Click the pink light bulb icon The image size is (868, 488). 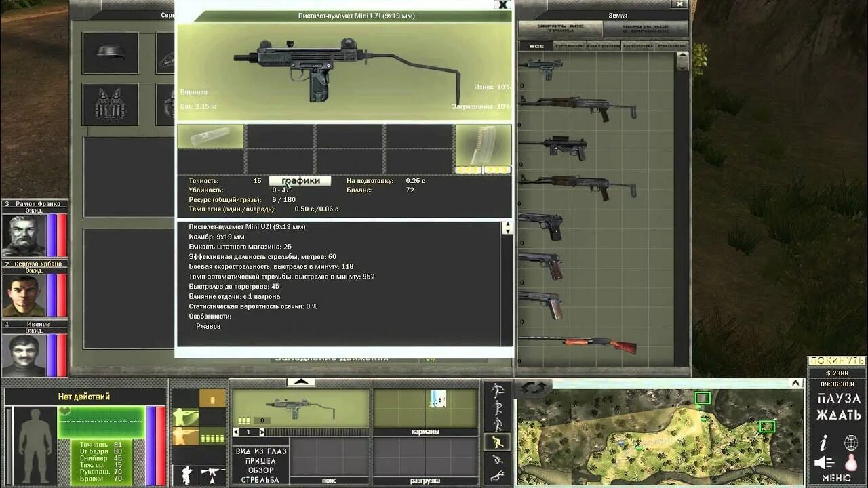coord(850,464)
